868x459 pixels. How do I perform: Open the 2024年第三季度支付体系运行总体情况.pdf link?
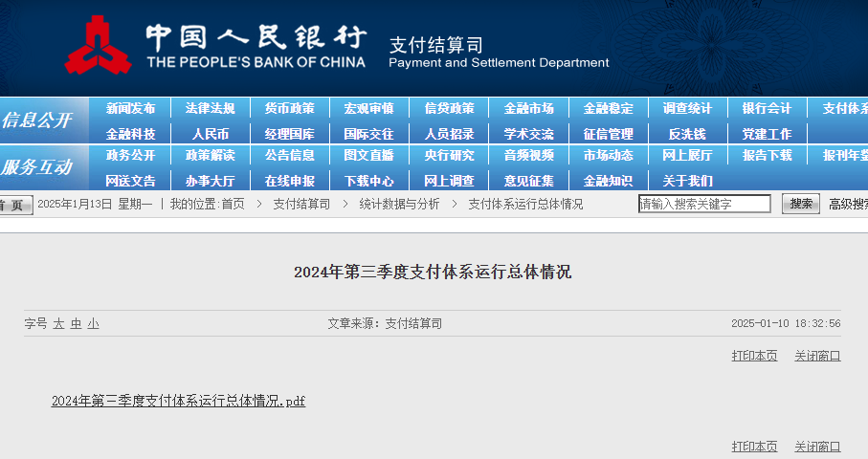(178, 401)
